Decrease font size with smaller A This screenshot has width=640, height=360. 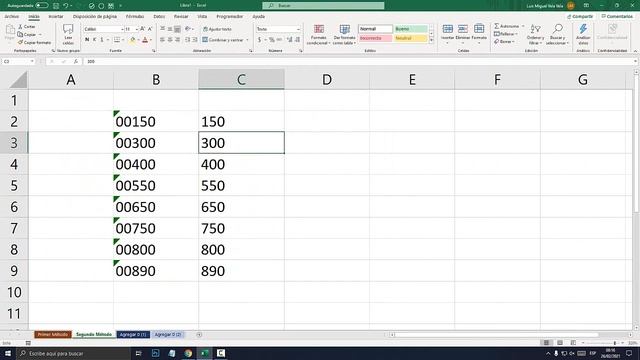[x=150, y=29]
